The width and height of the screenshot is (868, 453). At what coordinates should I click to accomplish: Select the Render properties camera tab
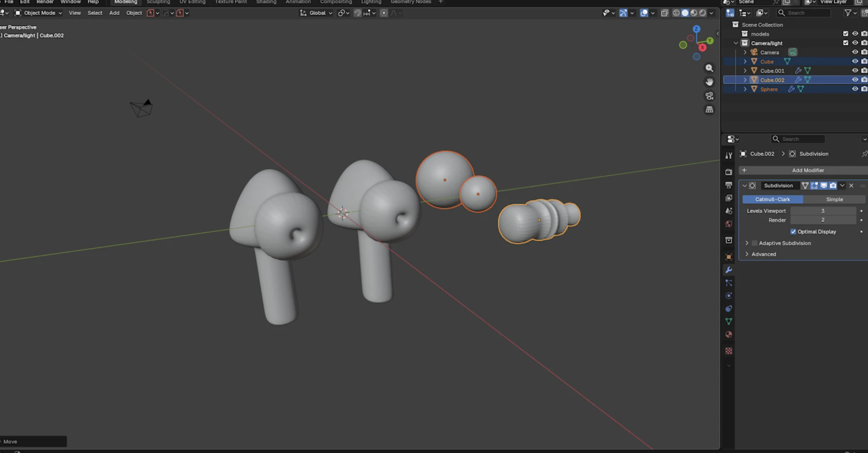point(729,172)
